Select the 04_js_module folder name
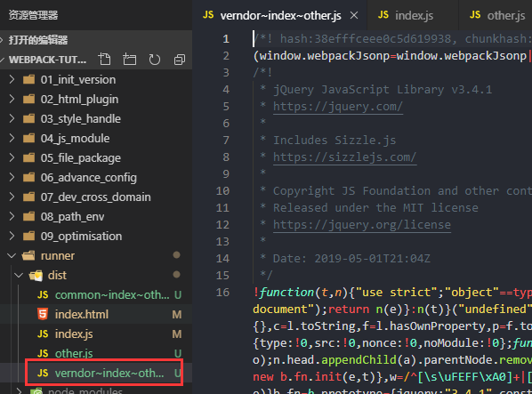 pos(75,139)
